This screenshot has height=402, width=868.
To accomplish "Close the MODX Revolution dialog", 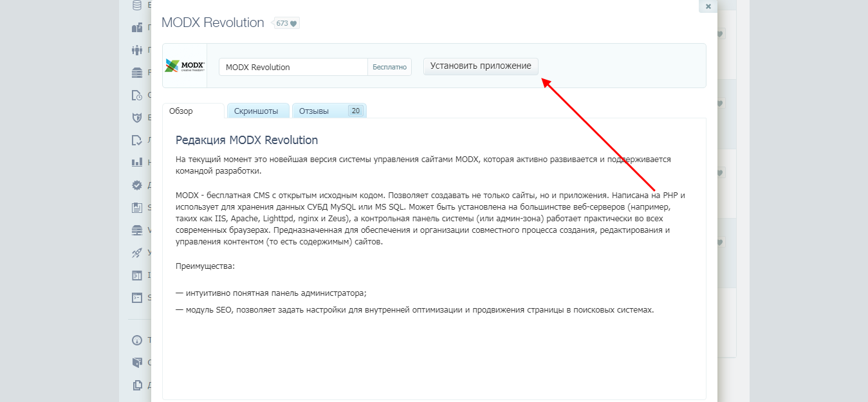I will pos(708,6).
